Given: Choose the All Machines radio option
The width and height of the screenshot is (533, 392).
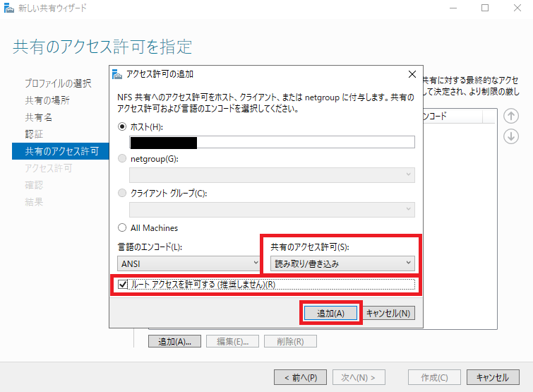Looking at the screenshot, I should click(124, 227).
